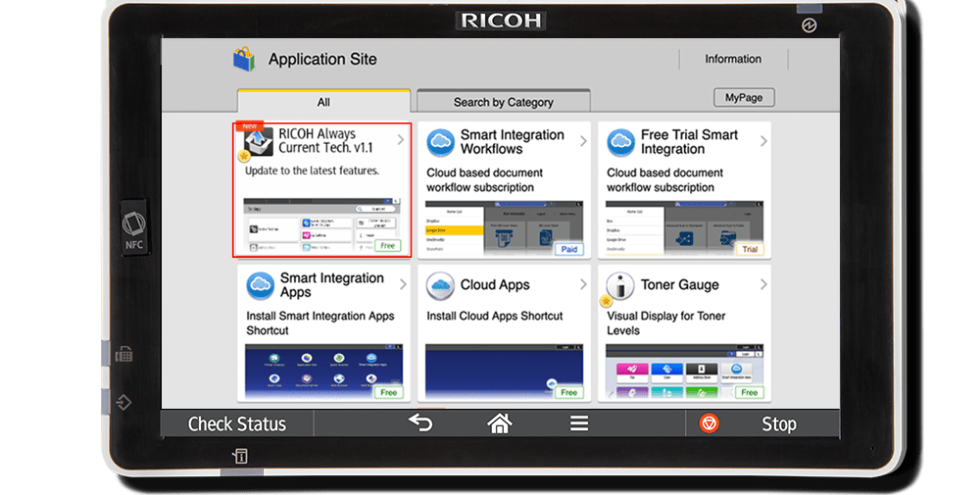Tap the data-in indicator icon
This screenshot has height=495, width=980.
pos(123,402)
